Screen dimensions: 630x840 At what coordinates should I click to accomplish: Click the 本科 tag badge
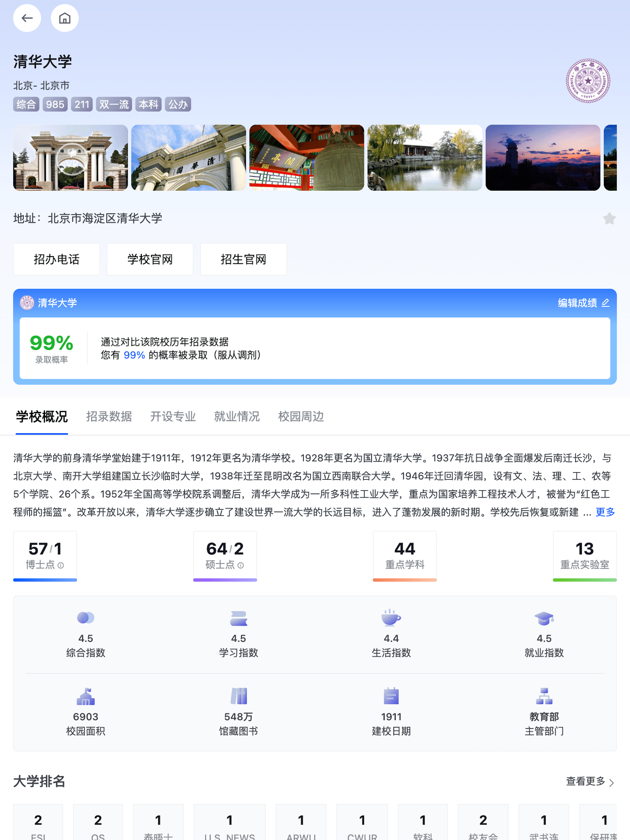pos(149,105)
